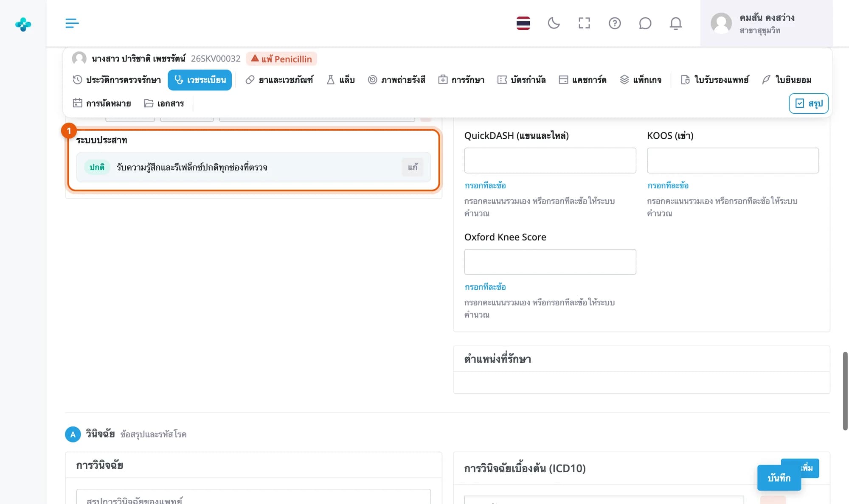Click the patient avatar icon
Screen dimensions: 849x504
click(x=79, y=59)
